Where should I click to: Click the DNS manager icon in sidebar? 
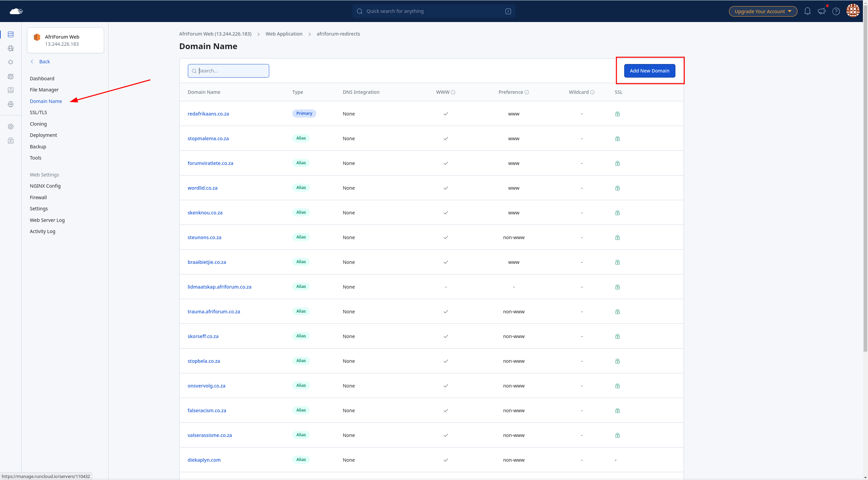(11, 104)
